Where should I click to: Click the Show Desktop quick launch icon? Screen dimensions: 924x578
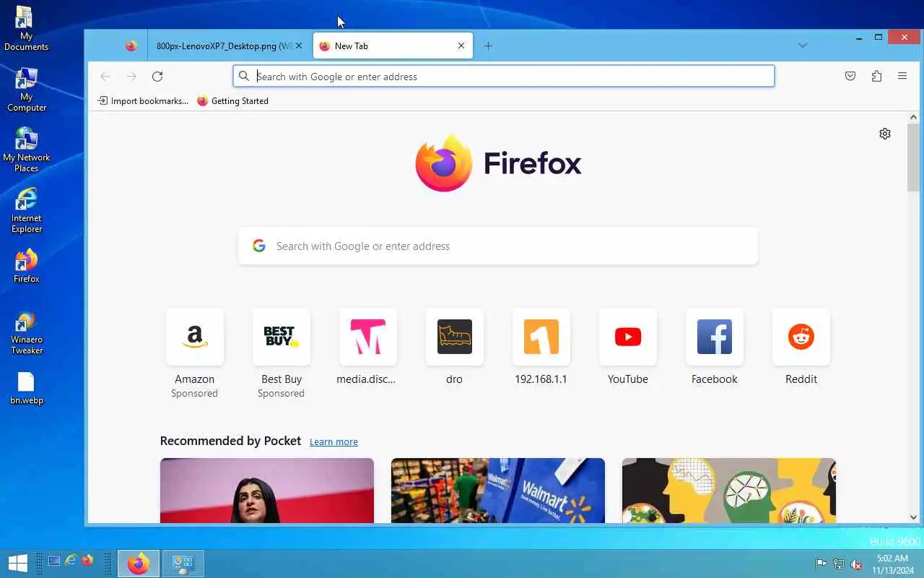[54, 561]
